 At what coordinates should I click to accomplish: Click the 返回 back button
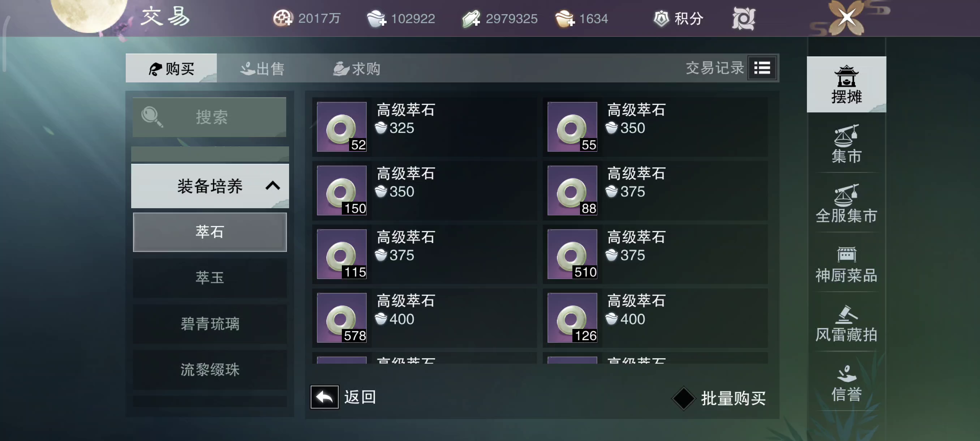(x=344, y=397)
